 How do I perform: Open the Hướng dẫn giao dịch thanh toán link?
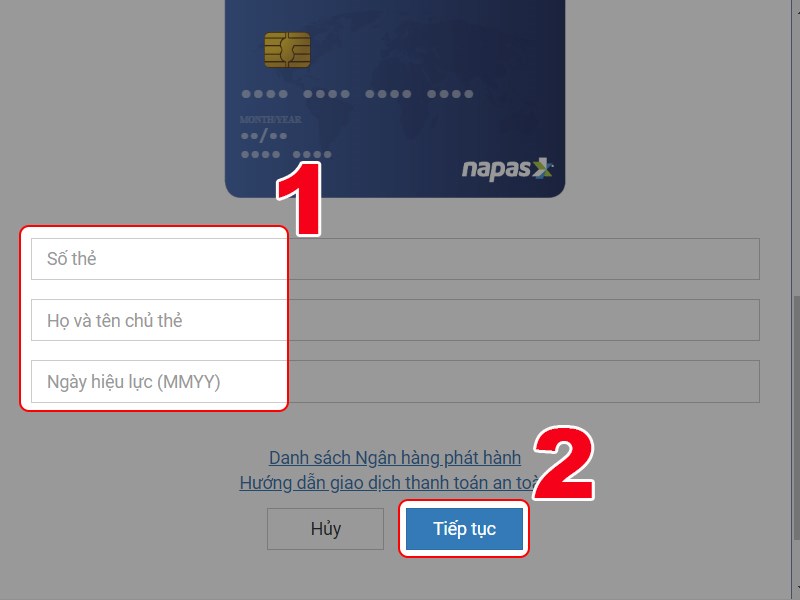pyautogui.click(x=389, y=483)
